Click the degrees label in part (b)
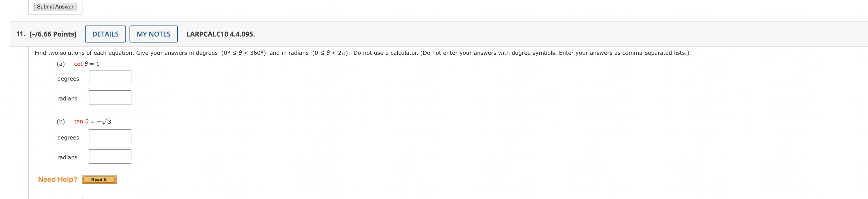The width and height of the screenshot is (868, 199). click(68, 137)
